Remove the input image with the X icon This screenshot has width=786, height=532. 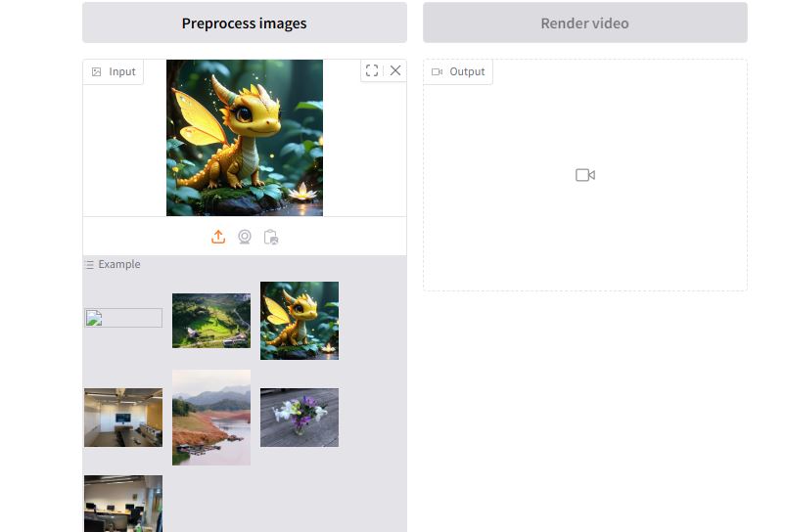[x=395, y=70]
